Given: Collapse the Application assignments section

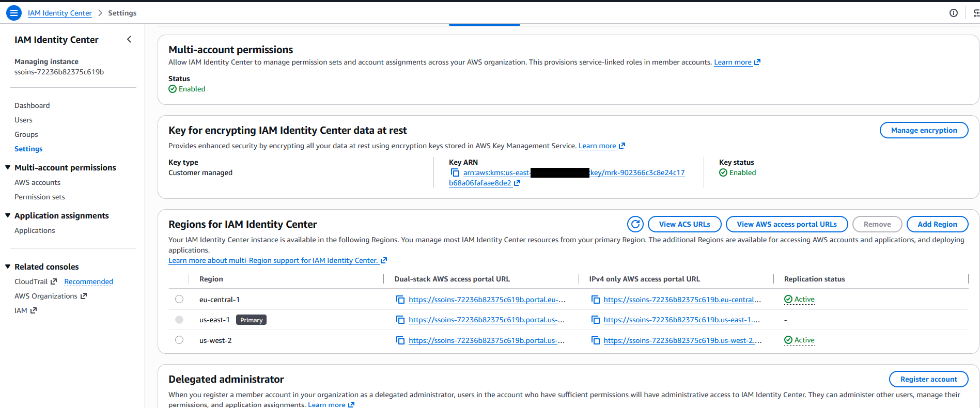Looking at the screenshot, I should pyautogui.click(x=8, y=215).
